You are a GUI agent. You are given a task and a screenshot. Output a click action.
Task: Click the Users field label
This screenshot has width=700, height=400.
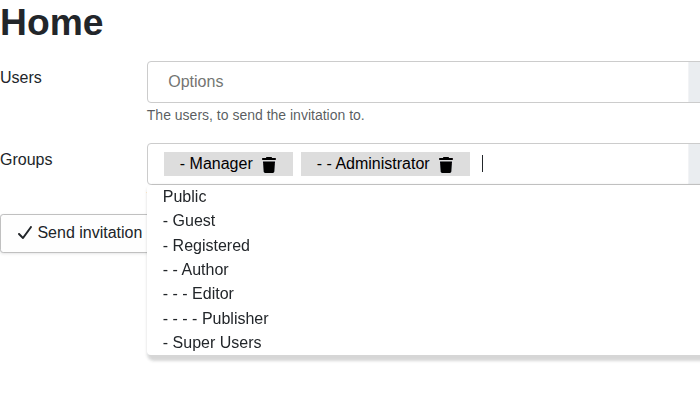click(x=21, y=77)
